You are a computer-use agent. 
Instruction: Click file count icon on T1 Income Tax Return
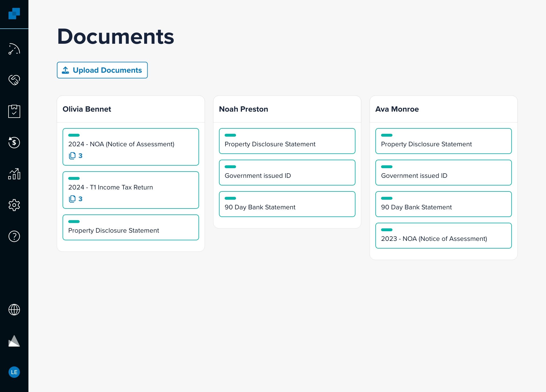pyautogui.click(x=73, y=199)
